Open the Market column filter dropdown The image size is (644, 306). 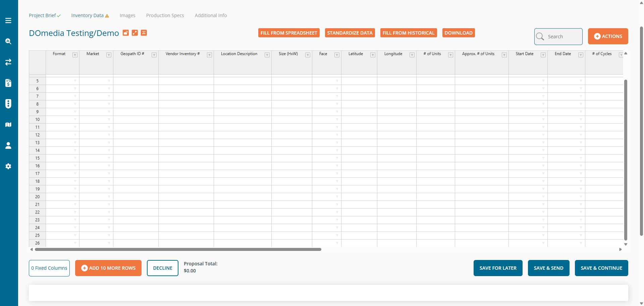coord(109,55)
